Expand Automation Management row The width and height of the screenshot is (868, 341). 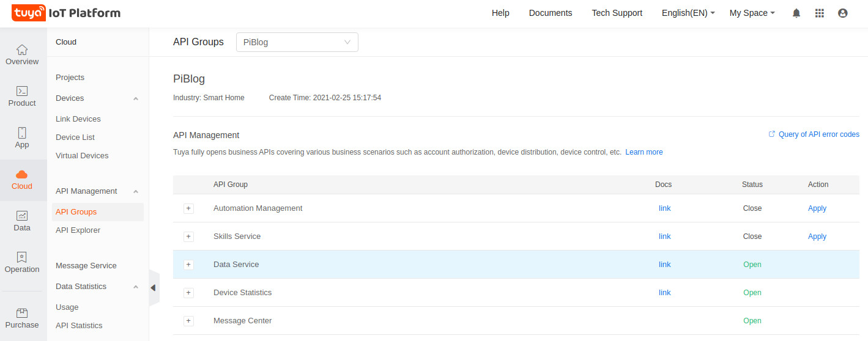(188, 208)
